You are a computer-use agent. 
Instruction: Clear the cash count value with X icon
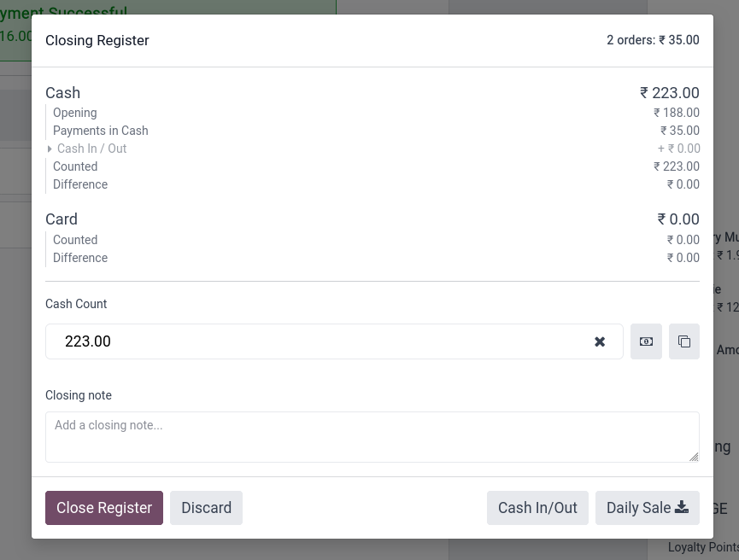click(x=600, y=341)
